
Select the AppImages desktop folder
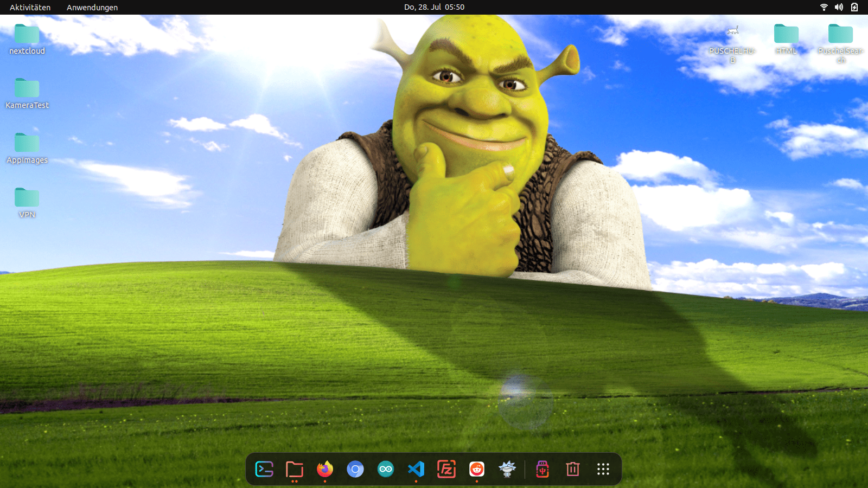(27, 148)
